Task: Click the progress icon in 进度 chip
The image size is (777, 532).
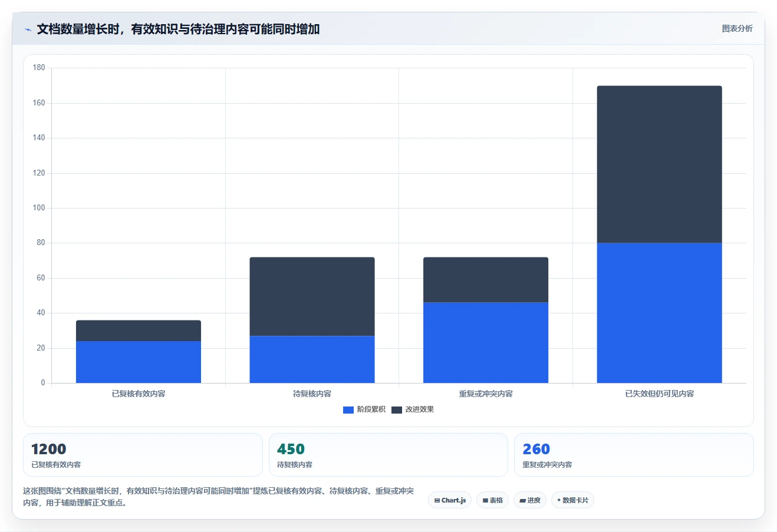Action: (x=522, y=500)
